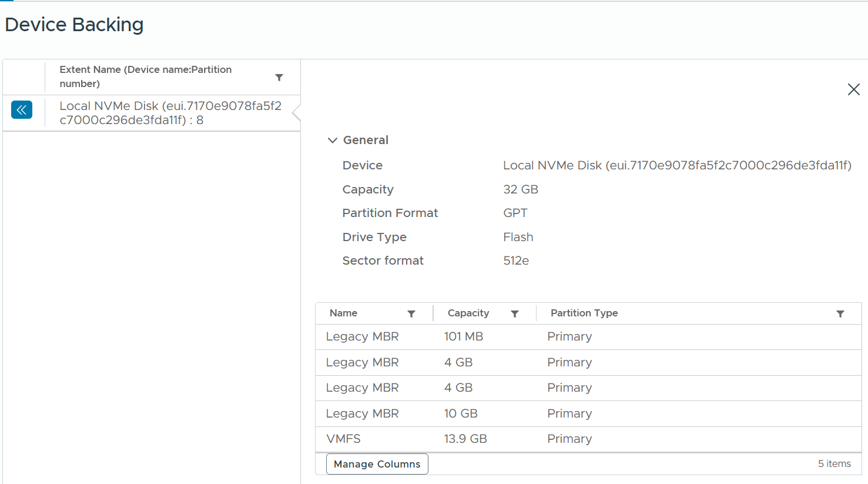The width and height of the screenshot is (868, 484).
Task: Select the Local NVMe Disk extent row
Action: tap(152, 113)
